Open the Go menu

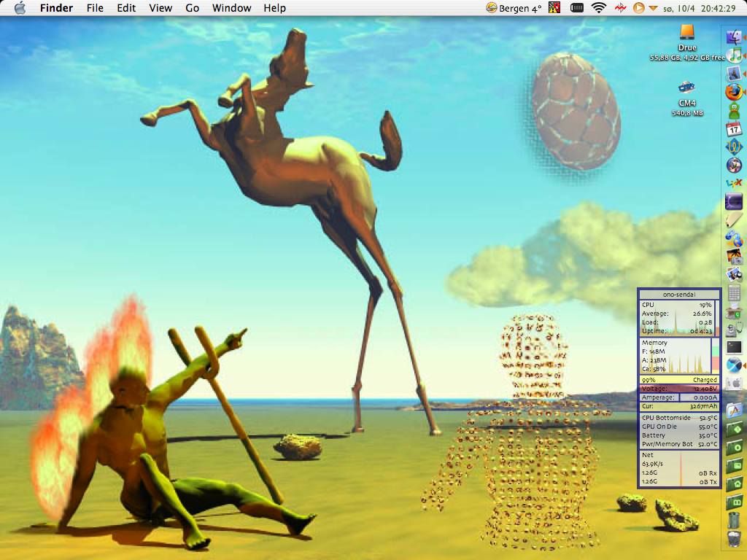[x=192, y=8]
